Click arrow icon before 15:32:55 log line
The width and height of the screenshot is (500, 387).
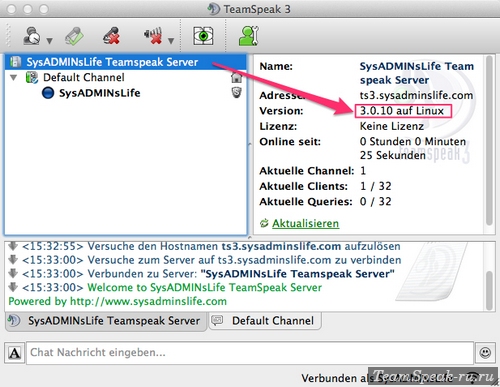(13, 246)
